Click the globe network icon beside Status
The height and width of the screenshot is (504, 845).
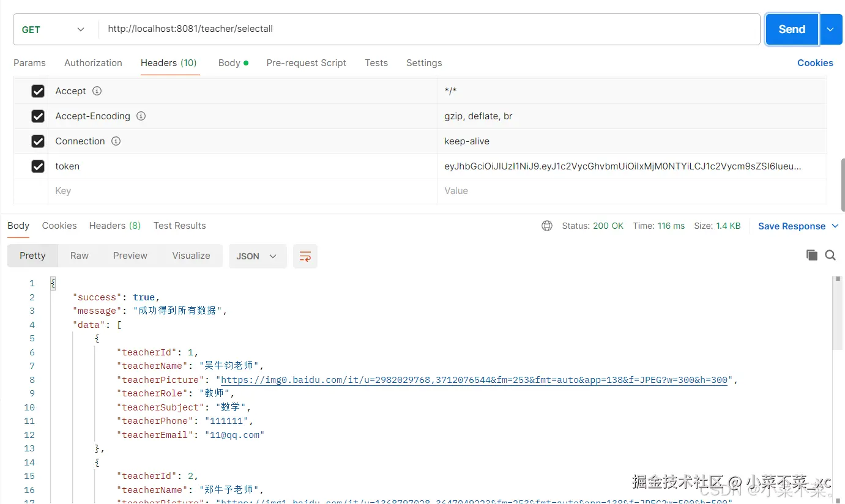(547, 226)
